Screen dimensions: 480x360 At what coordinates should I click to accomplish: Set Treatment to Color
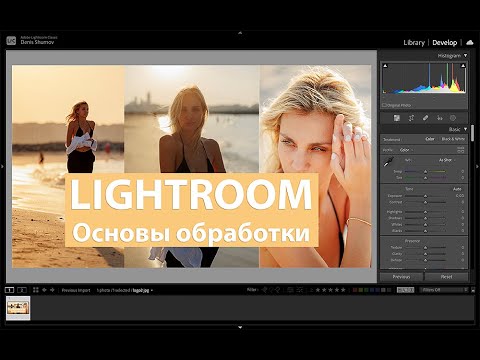[430, 139]
